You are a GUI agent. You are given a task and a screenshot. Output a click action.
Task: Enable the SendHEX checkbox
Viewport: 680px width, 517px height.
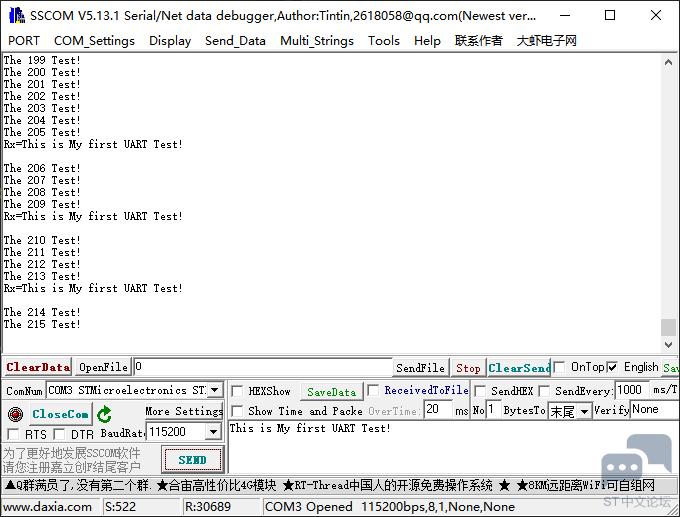click(480, 391)
